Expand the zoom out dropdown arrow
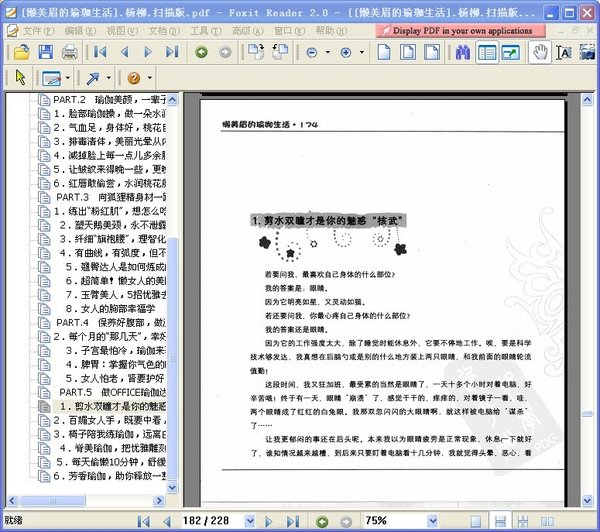The image size is (600, 532). coord(328,52)
